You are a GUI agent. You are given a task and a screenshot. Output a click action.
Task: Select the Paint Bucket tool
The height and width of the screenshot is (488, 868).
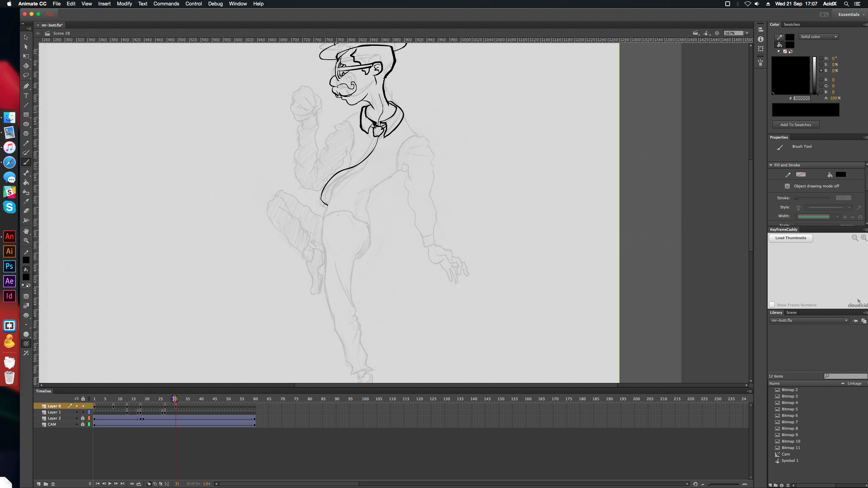(x=26, y=182)
